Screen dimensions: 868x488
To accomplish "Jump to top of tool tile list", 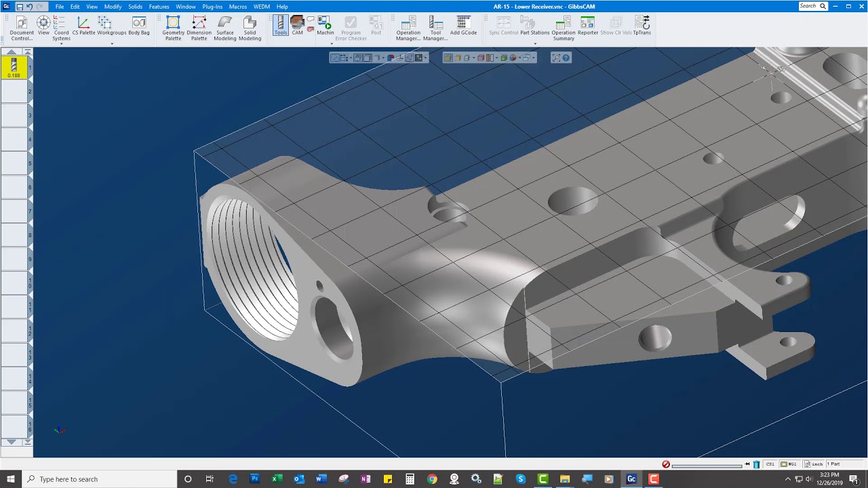I will point(27,52).
